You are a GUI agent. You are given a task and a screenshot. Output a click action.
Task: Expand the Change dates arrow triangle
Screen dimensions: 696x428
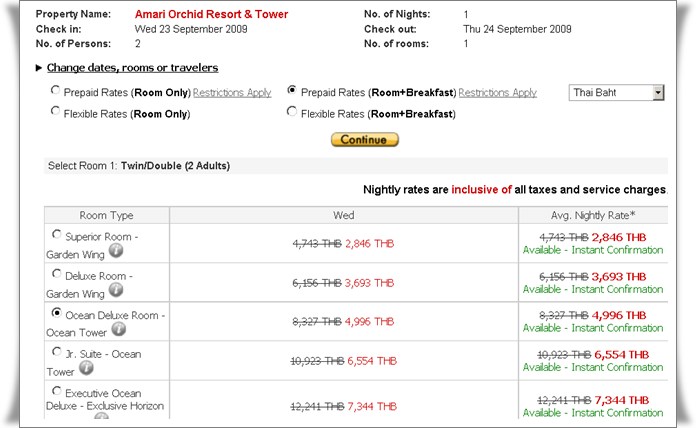pyautogui.click(x=39, y=68)
